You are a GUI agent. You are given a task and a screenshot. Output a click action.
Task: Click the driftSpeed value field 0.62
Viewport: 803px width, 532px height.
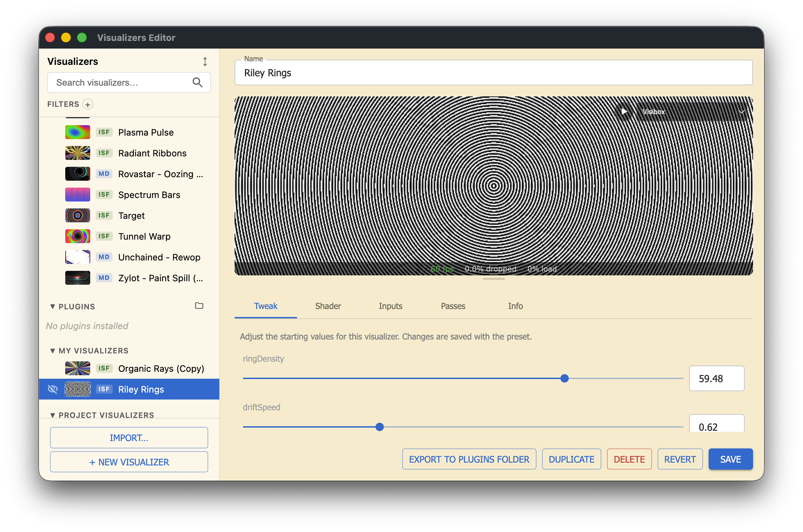coord(717,424)
